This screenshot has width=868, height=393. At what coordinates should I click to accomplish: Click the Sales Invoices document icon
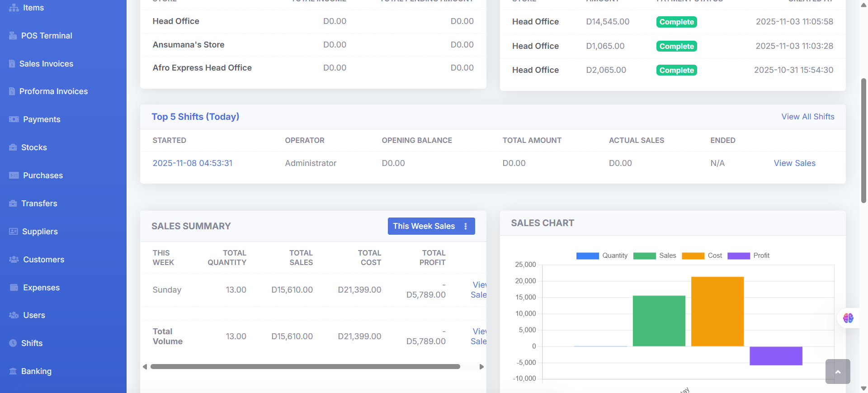point(12,64)
